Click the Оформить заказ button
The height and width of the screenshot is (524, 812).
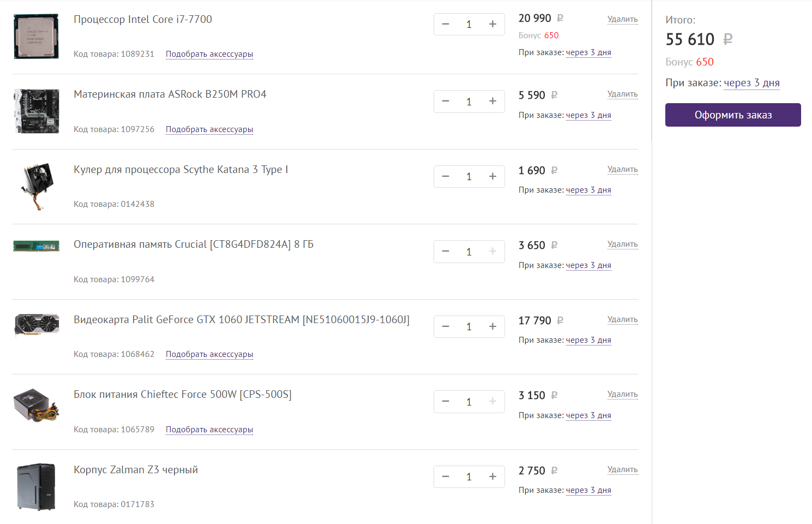click(732, 115)
